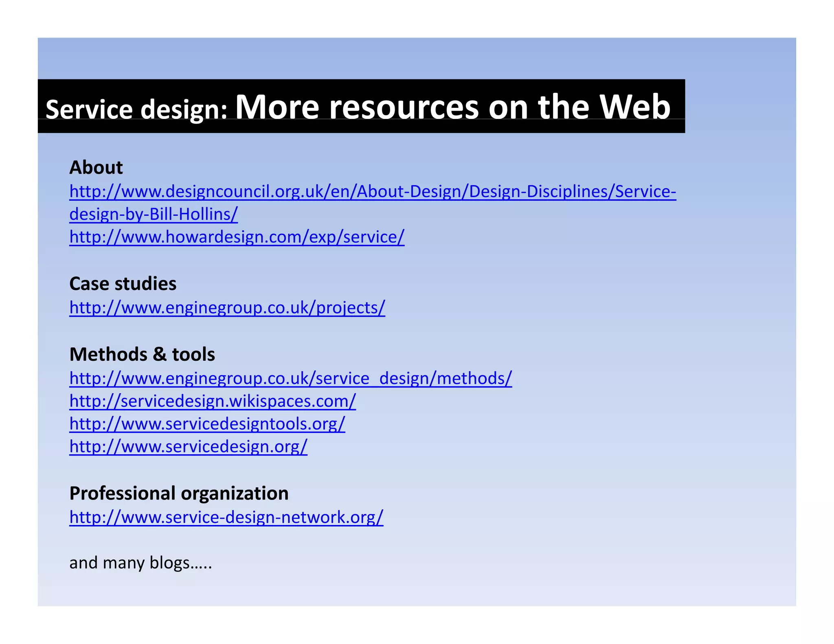This screenshot has height=644, width=834.
Task: Follow the servicedesign.wikispaces.com link
Action: click(213, 401)
